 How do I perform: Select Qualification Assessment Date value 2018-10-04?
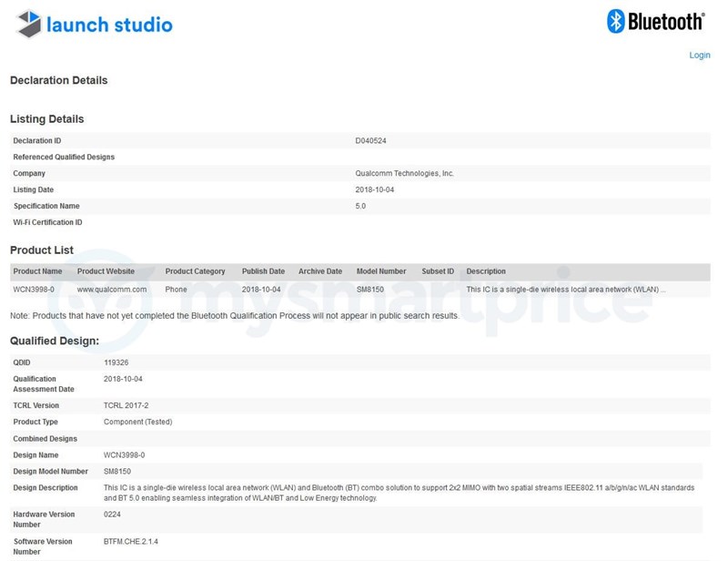point(123,379)
